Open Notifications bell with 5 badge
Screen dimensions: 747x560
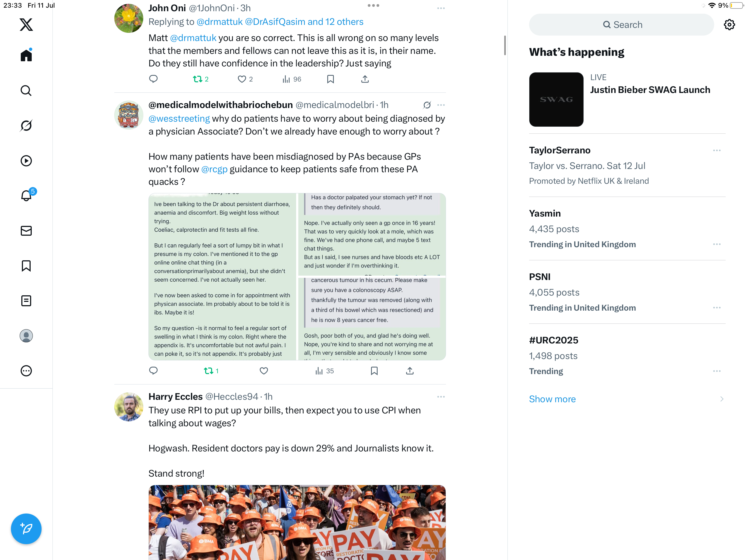point(27,195)
